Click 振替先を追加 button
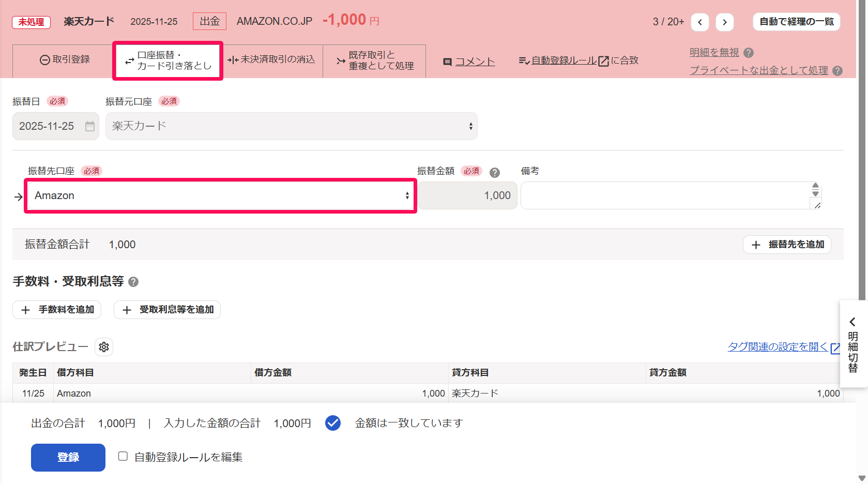This screenshot has height=484, width=868. point(787,245)
